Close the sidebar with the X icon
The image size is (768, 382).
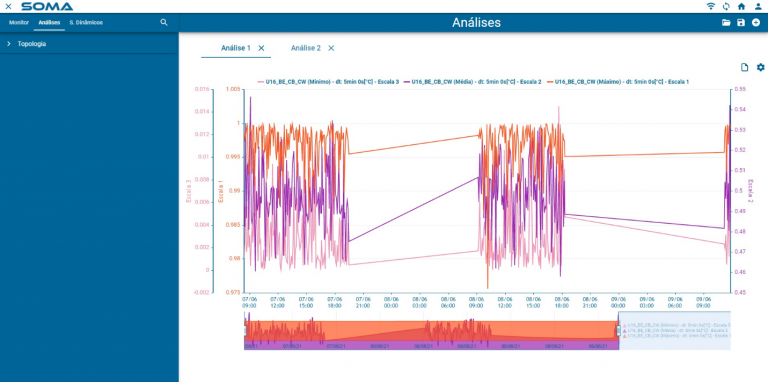8,6
